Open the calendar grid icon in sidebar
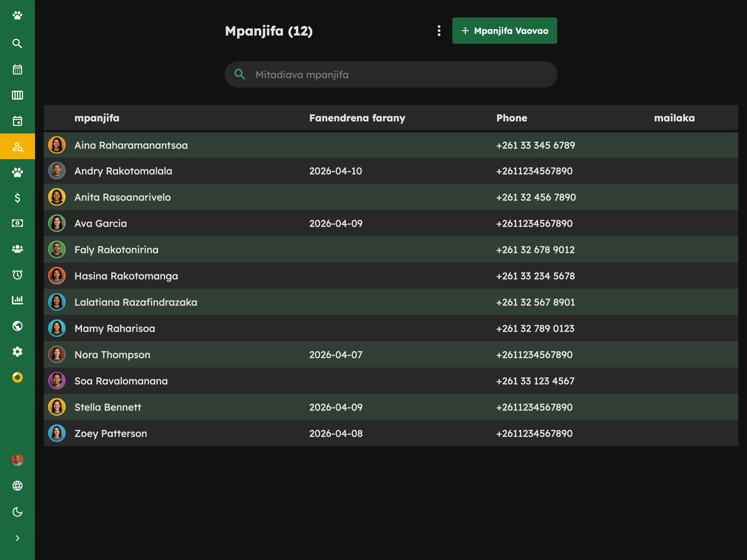The width and height of the screenshot is (747, 560). coord(17,69)
